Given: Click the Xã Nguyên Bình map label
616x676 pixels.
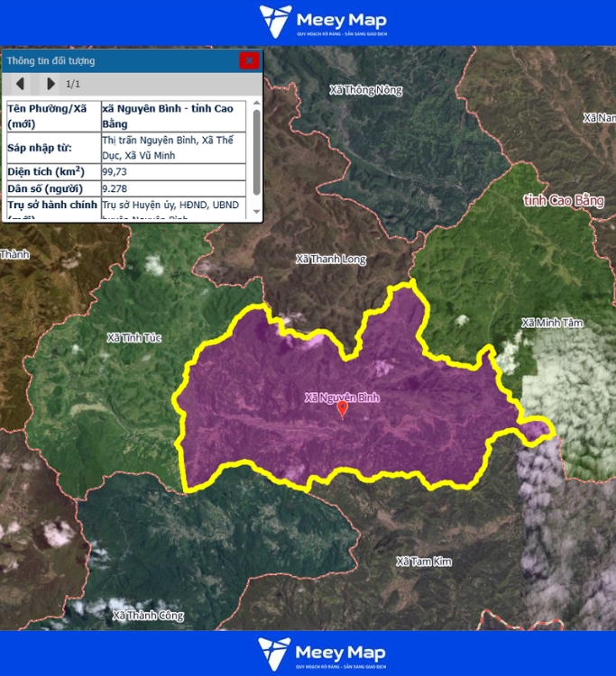Looking at the screenshot, I should tap(342, 397).
